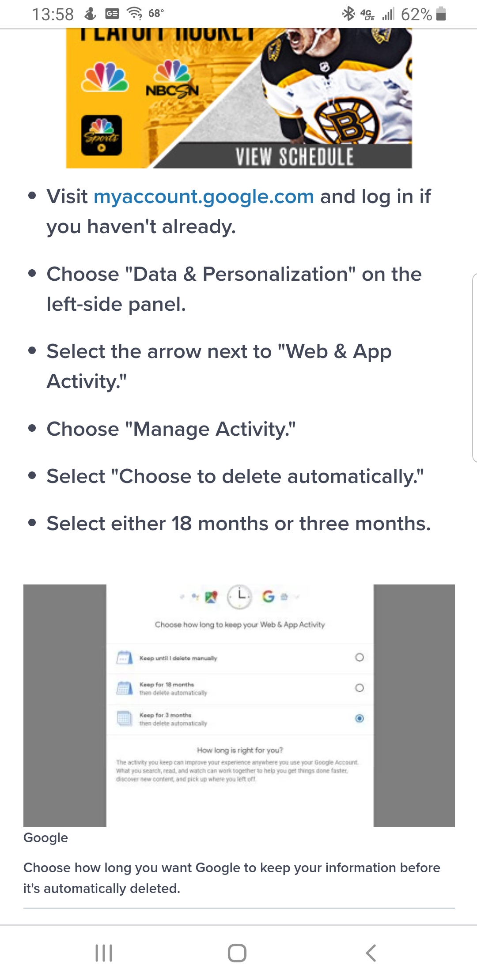Viewport: 477px width, 980px height.
Task: Tap the 'Google' image credit caption
Action: 45,837
